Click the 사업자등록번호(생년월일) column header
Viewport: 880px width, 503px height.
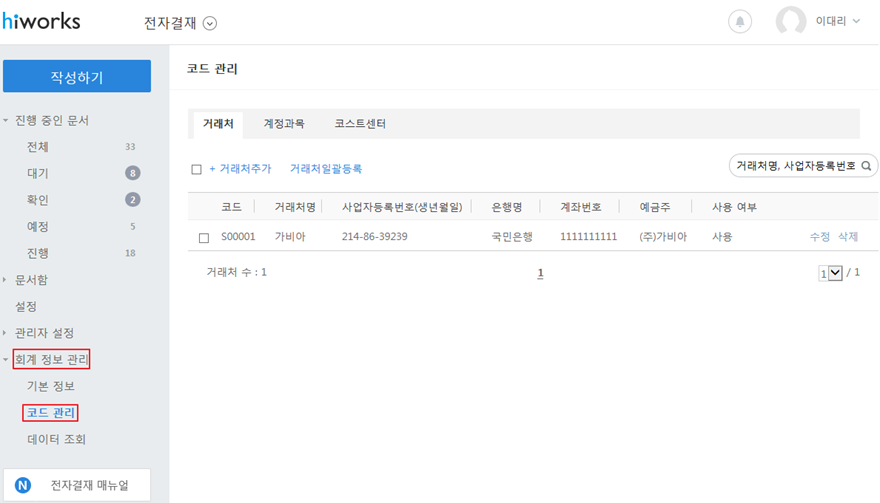pyautogui.click(x=402, y=207)
